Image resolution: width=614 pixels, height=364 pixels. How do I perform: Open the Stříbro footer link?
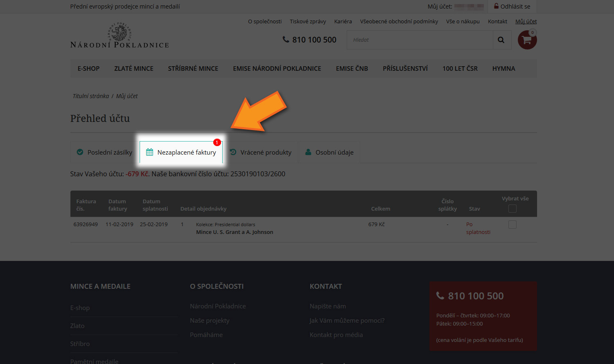[x=80, y=344]
